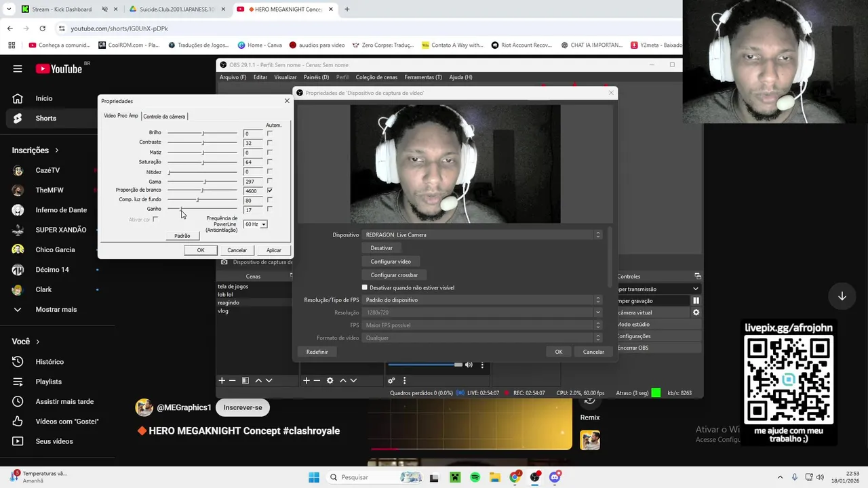Expand Mostrar mais in YouTube subscriptions
Viewport: 868px width, 488px height.
tap(56, 309)
